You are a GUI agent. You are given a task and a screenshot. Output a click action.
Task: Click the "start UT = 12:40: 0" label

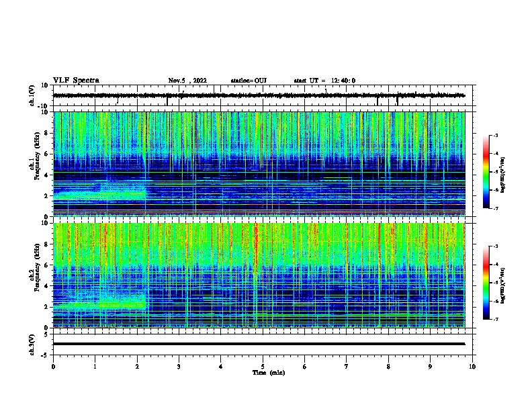[324, 81]
